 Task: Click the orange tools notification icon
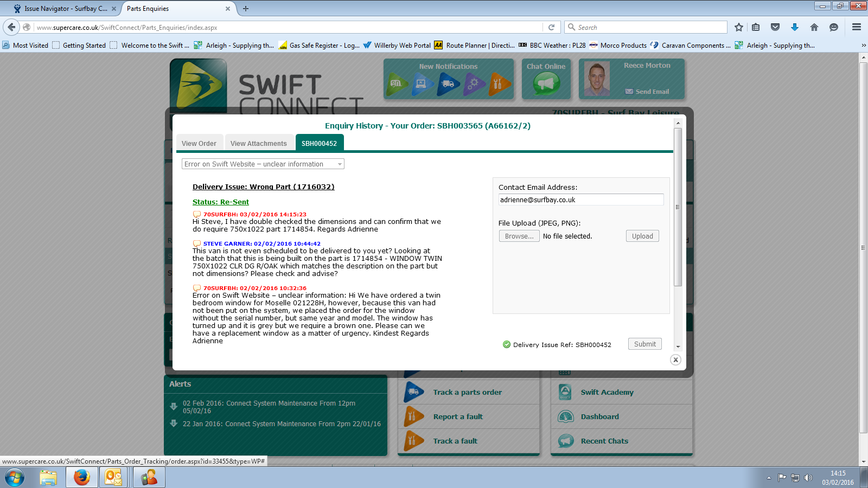(x=499, y=84)
